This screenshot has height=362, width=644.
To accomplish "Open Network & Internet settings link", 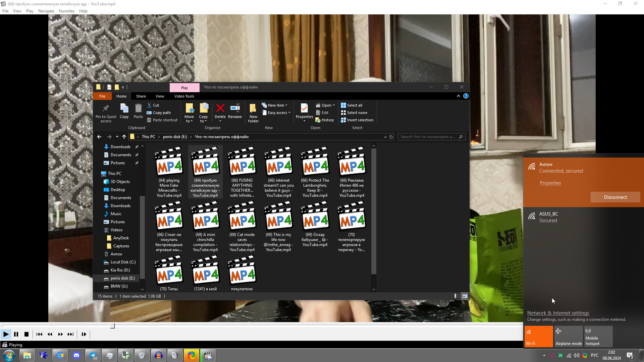I will (558, 313).
